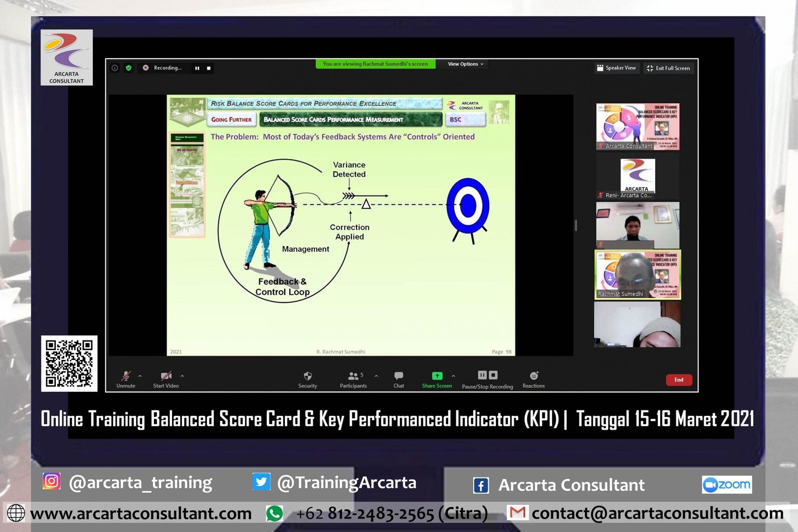Switch to Speaker View
Viewport: 798px width, 532px height.
[x=616, y=68]
